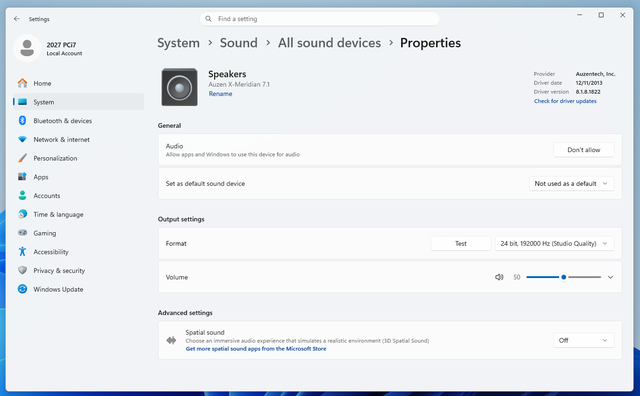Click the driver date 12/11/2013 value

(x=589, y=83)
